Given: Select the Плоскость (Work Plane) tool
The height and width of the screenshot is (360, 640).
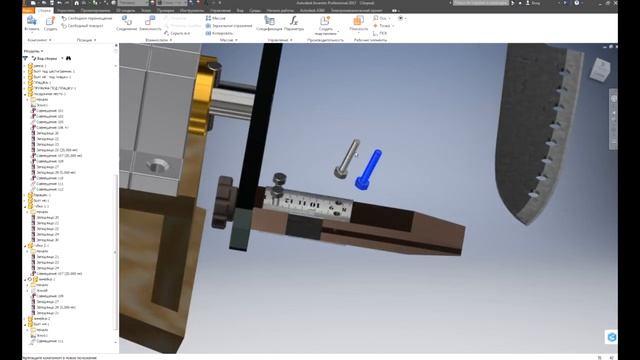Looking at the screenshot, I should pyautogui.click(x=358, y=23).
